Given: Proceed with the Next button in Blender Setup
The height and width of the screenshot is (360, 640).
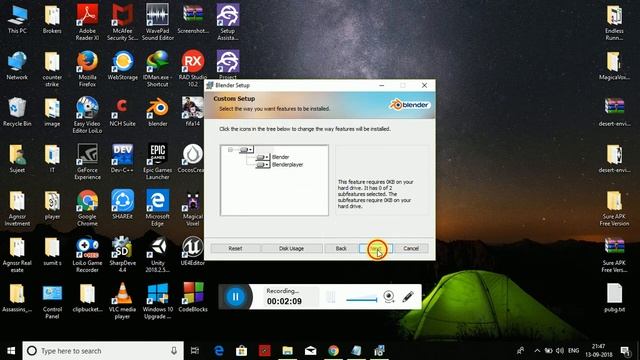Looking at the screenshot, I should 376,248.
